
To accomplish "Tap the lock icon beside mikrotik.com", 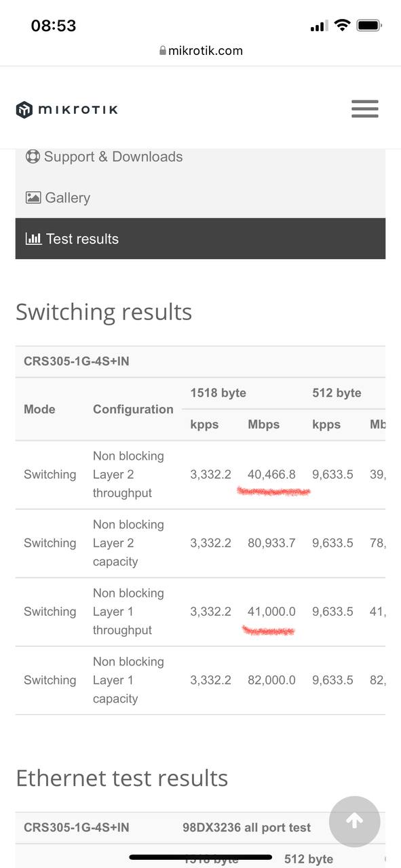I will [x=163, y=51].
